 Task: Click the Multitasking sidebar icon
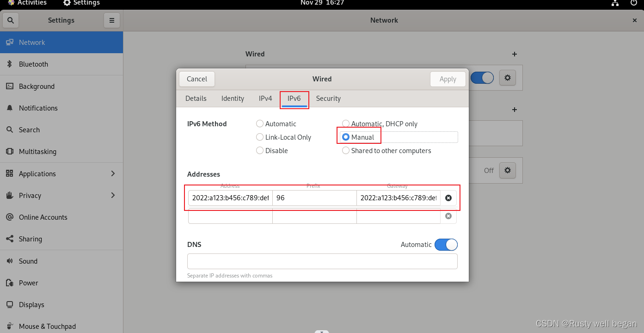[9, 152]
